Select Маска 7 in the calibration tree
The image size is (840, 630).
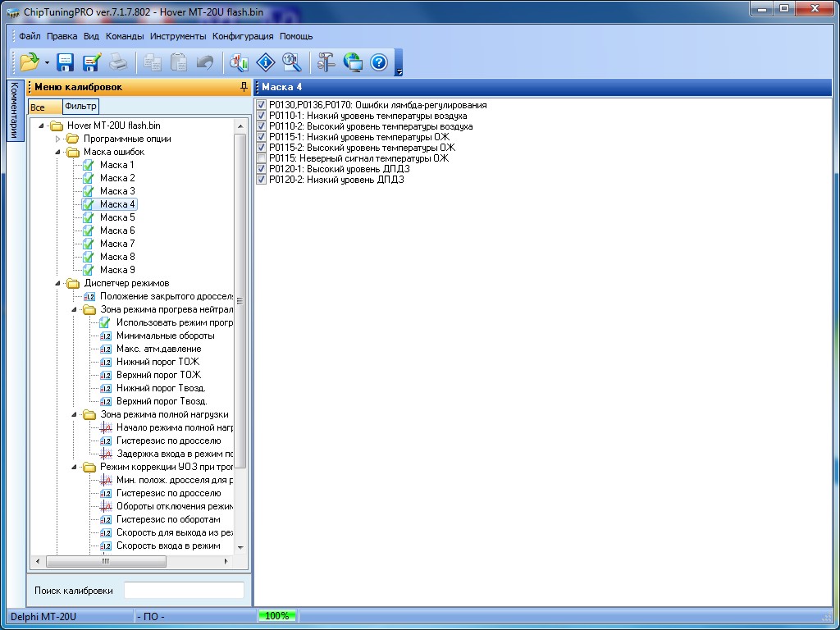point(117,244)
